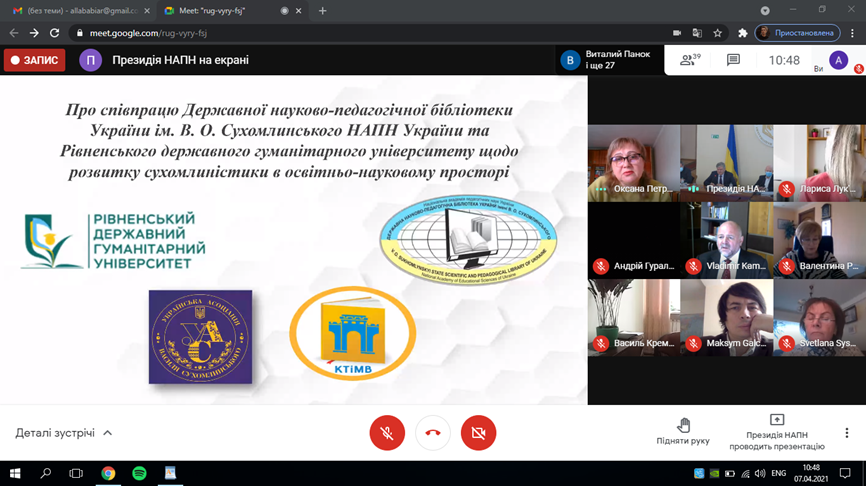Open camera permission icon in address bar

click(677, 33)
